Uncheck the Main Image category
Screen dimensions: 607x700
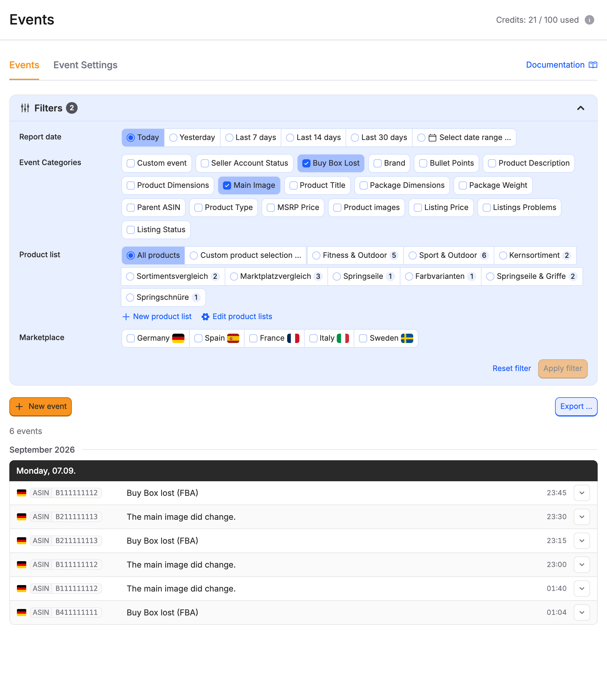249,185
